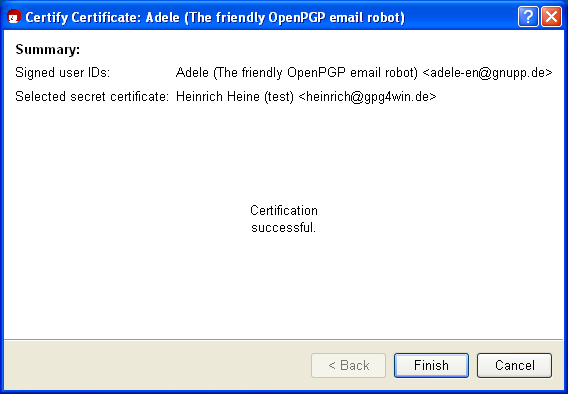
Task: Close the Certify Certificate dialog with X
Action: pos(551,17)
